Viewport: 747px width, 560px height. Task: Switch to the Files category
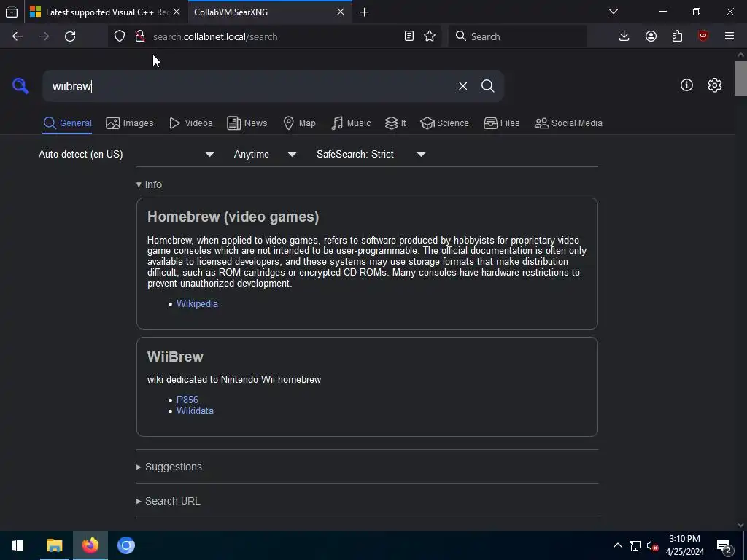tap(501, 123)
